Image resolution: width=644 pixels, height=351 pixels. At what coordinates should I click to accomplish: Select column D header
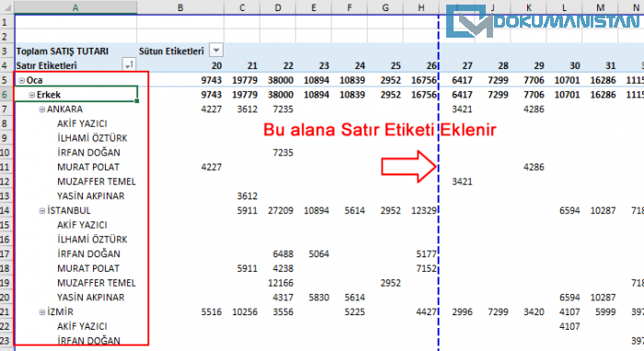click(278, 7)
